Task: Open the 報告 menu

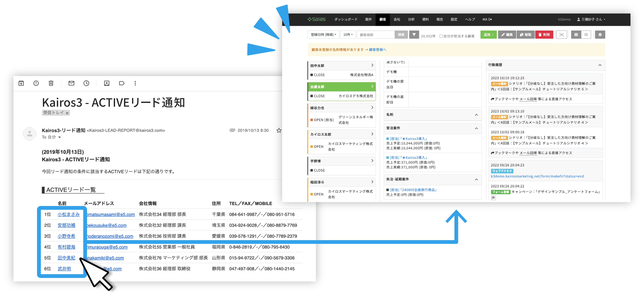Action: click(440, 19)
